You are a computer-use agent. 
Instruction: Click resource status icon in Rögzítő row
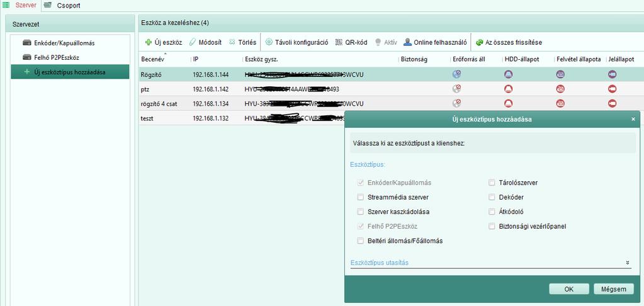pyautogui.click(x=456, y=74)
